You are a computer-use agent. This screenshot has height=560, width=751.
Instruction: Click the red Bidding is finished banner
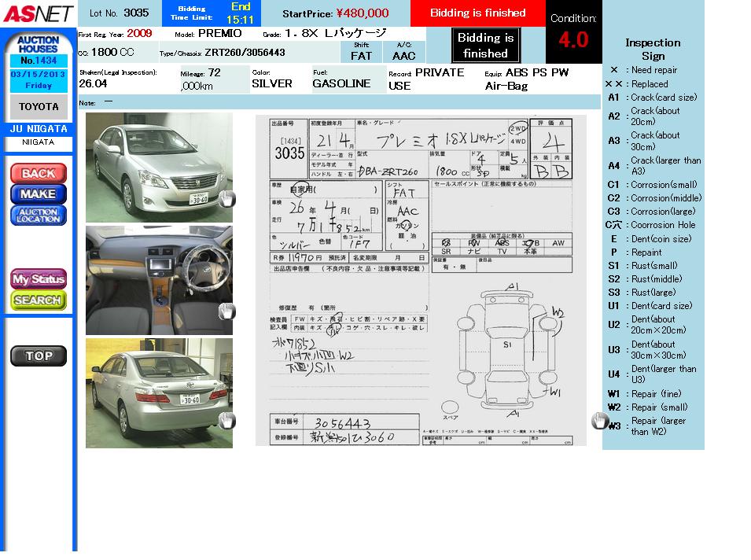(477, 13)
